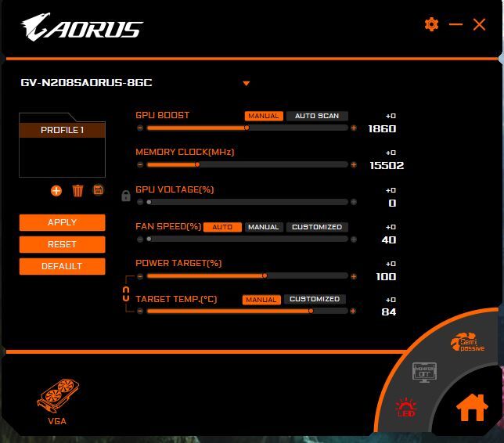
Task: Open LED lighting control icon
Action: coord(406,408)
